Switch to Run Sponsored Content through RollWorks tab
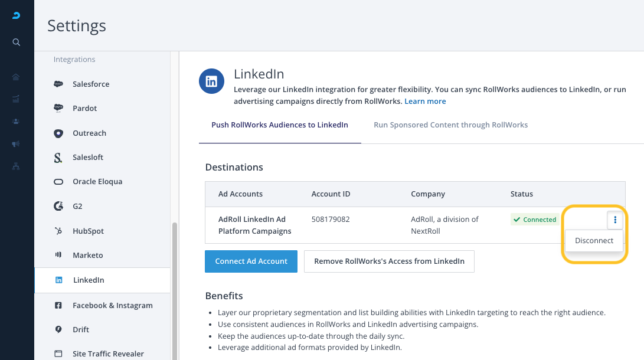 pyautogui.click(x=450, y=125)
